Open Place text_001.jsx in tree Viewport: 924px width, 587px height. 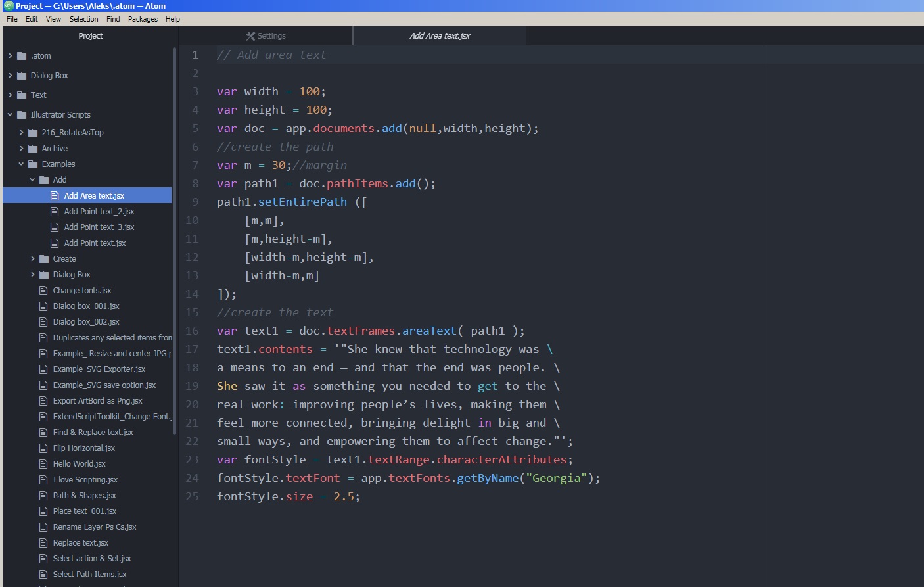pos(85,511)
